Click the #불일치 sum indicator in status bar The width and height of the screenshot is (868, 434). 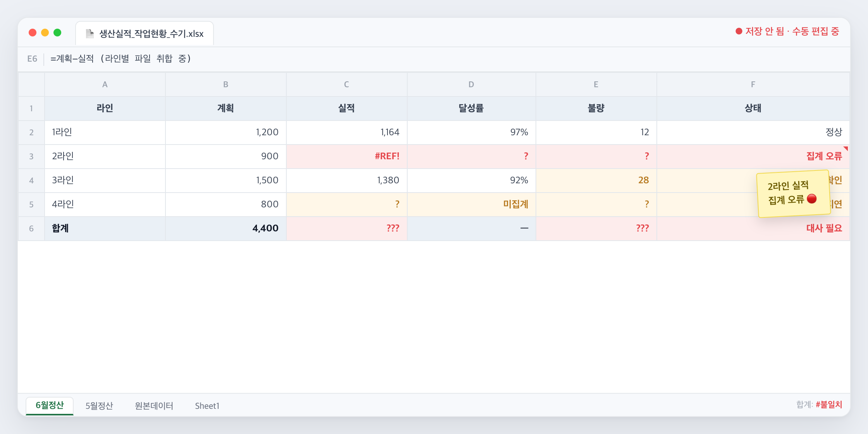coord(829,405)
